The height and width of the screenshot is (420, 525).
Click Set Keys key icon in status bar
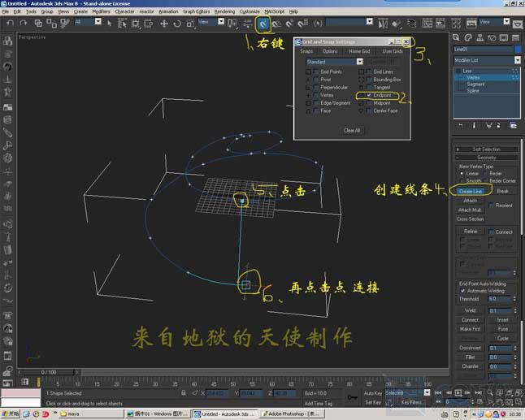click(x=352, y=397)
